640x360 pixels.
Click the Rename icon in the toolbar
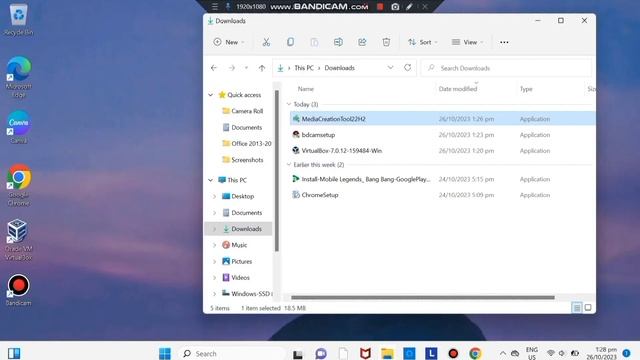[338, 42]
